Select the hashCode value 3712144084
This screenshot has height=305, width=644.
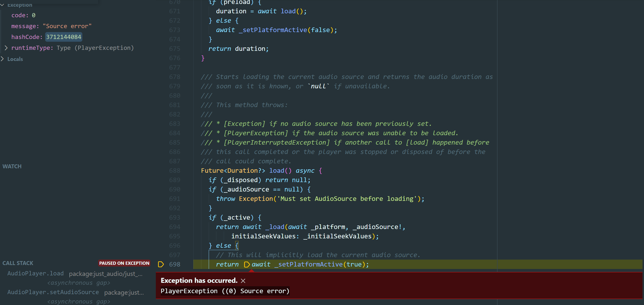pos(63,37)
